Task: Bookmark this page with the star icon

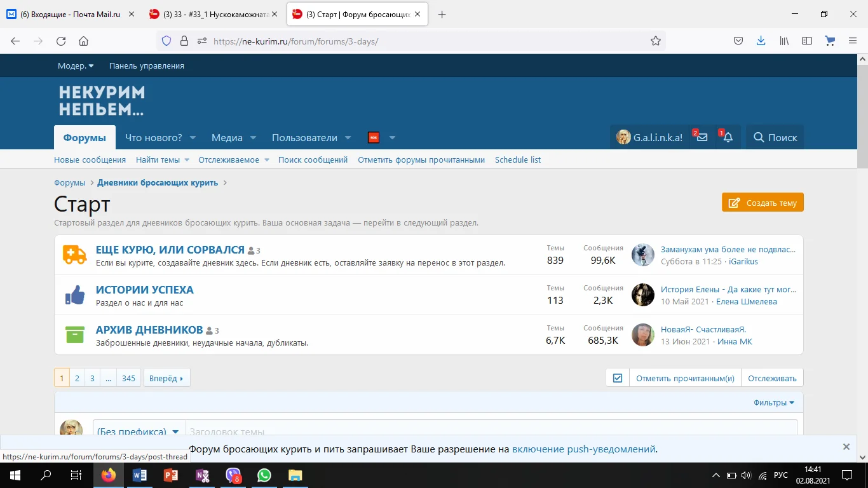Action: pos(656,41)
